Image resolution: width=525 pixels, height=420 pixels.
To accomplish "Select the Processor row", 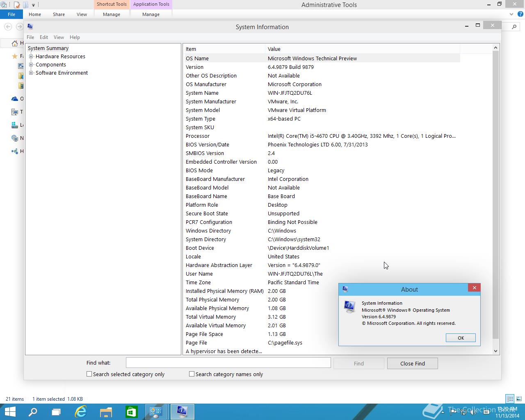I will [322, 136].
